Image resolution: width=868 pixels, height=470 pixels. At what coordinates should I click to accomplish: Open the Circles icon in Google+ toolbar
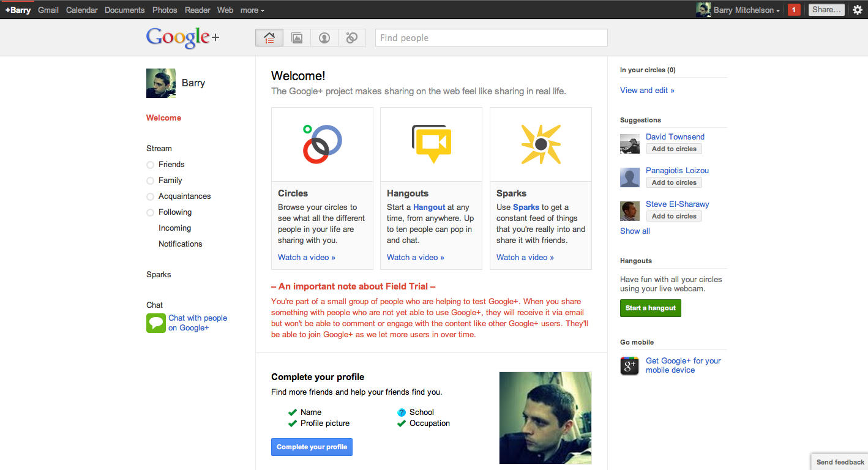point(352,38)
